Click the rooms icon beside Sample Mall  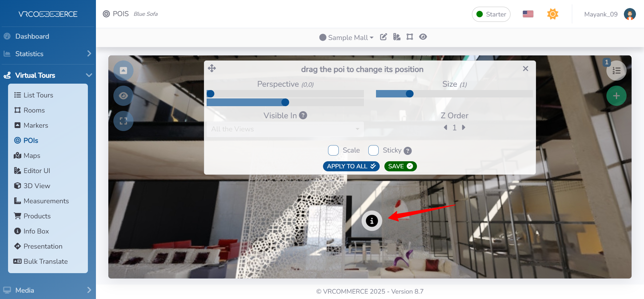tap(410, 37)
